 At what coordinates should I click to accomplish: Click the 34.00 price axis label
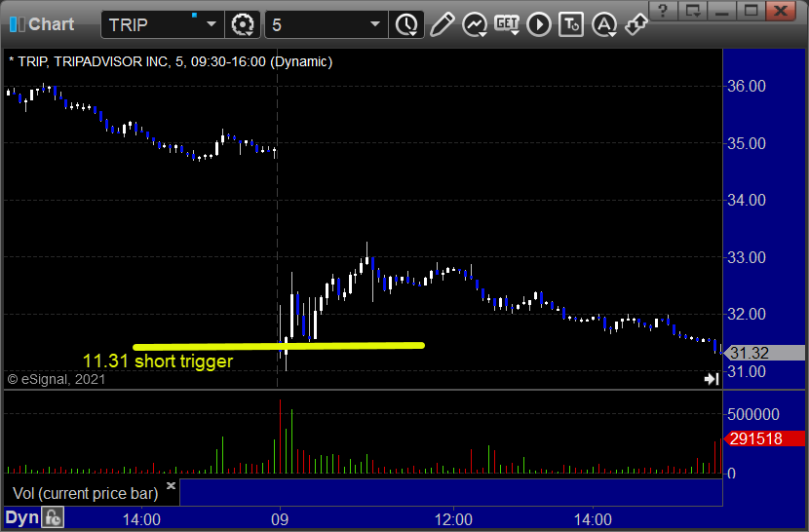click(746, 200)
